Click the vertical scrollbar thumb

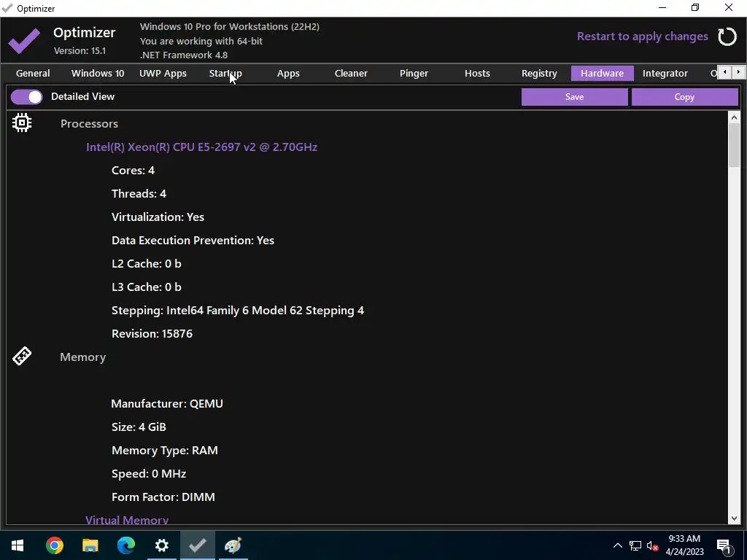734,146
